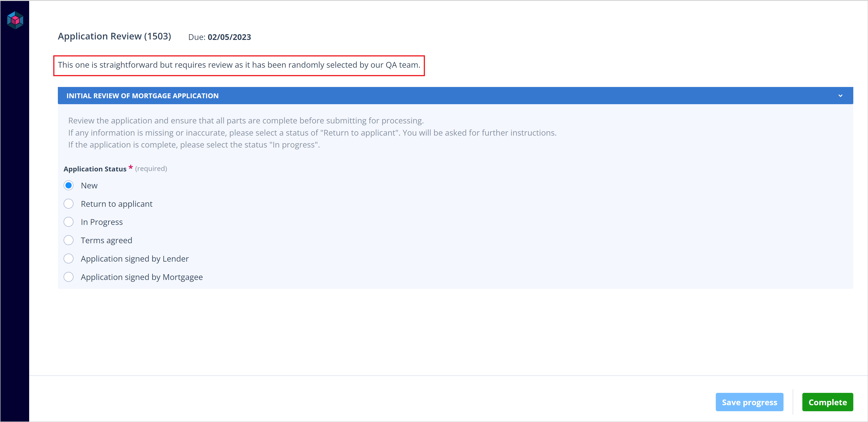Click the Application Review (1503) title
Viewport: 868px width, 422px height.
pyautogui.click(x=115, y=36)
